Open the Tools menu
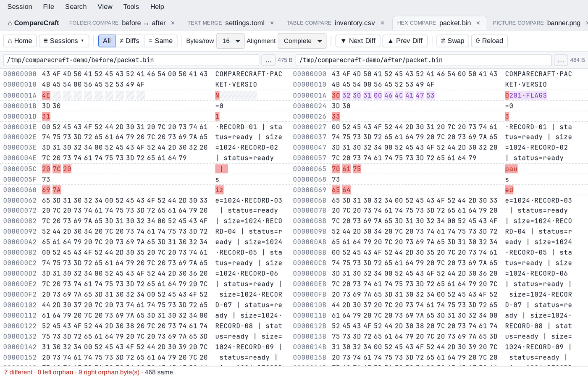Screen dimensions: 588x378 coord(131,7)
